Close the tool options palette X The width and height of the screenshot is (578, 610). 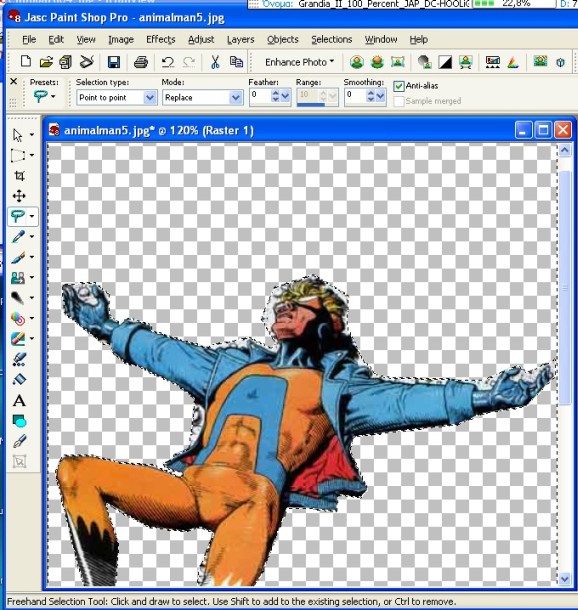tap(14, 81)
